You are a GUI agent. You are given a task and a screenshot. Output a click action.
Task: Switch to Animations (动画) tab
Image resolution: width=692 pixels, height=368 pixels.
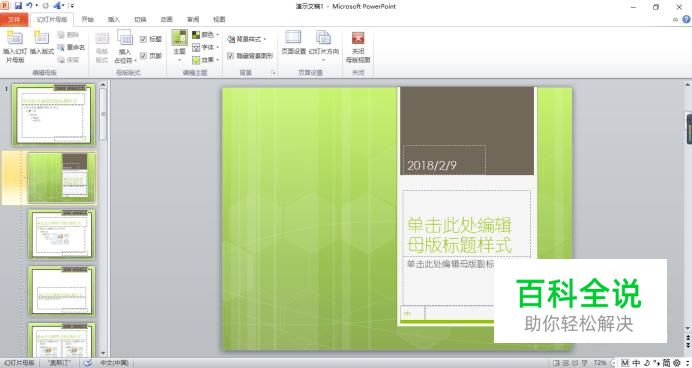tap(167, 19)
